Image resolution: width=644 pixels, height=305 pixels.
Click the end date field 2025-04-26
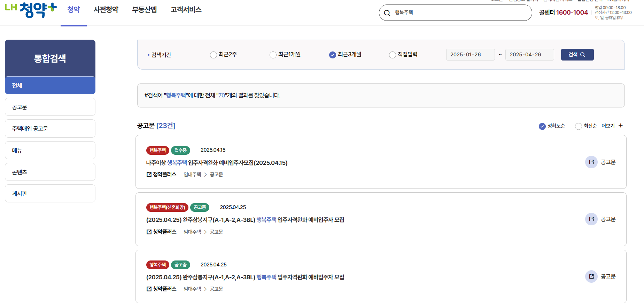coord(529,55)
